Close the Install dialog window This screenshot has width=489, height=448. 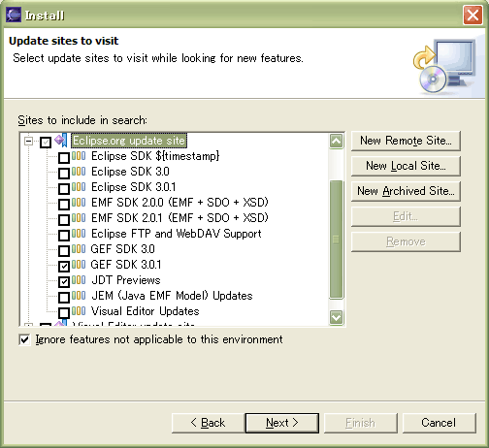point(473,15)
